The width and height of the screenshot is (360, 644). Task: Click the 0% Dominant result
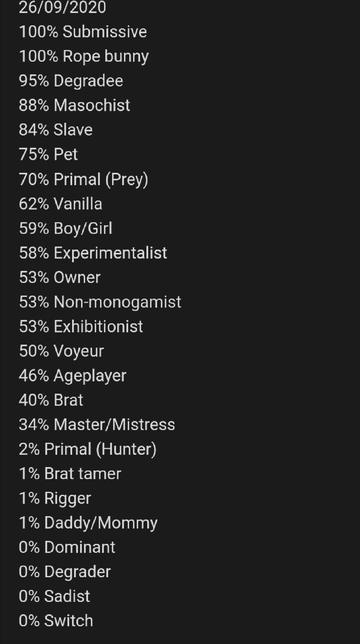(x=67, y=547)
